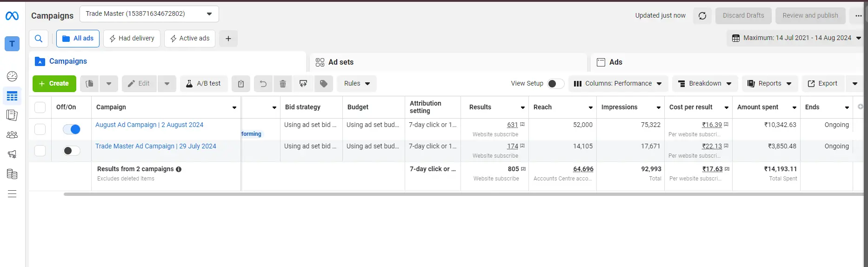Open the Billing icon in sidebar
The height and width of the screenshot is (267, 868).
coord(12,174)
